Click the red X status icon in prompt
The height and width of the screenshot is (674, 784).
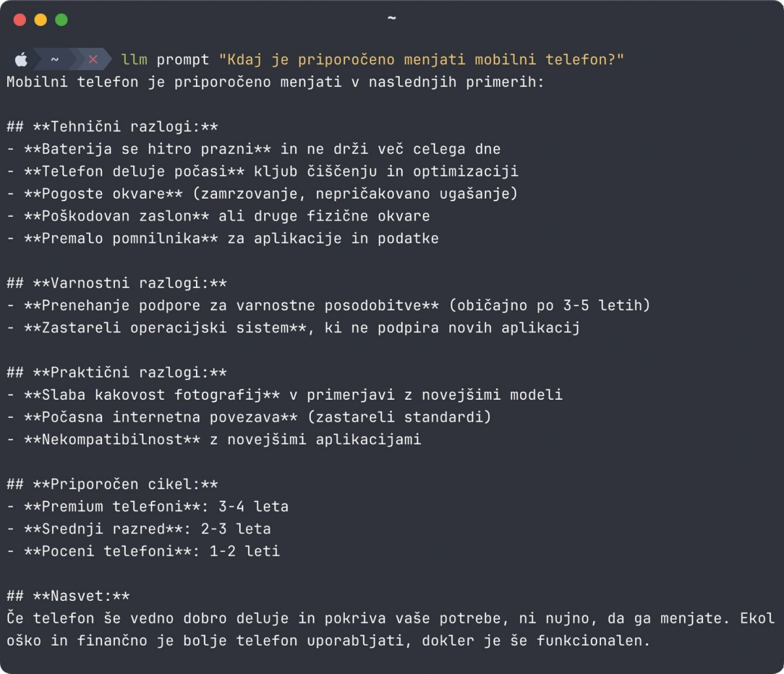tap(92, 59)
